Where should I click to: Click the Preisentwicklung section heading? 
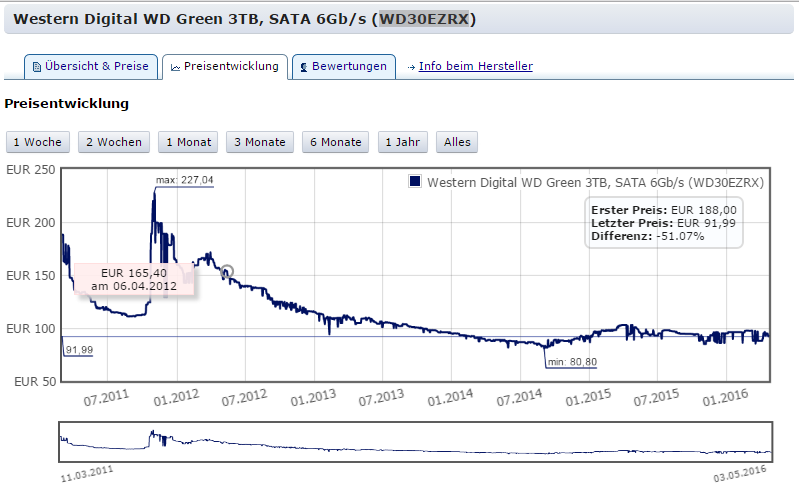(x=66, y=103)
